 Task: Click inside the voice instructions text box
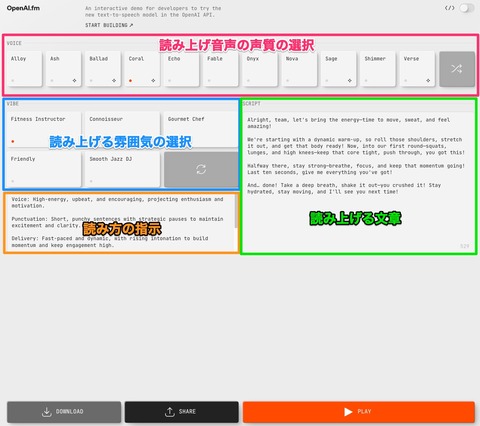click(120, 222)
